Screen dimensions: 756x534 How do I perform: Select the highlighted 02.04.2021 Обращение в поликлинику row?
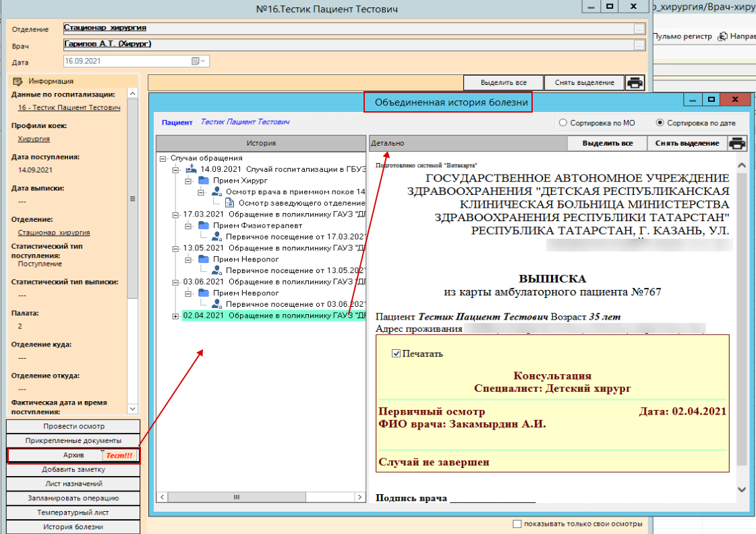pyautogui.click(x=274, y=316)
